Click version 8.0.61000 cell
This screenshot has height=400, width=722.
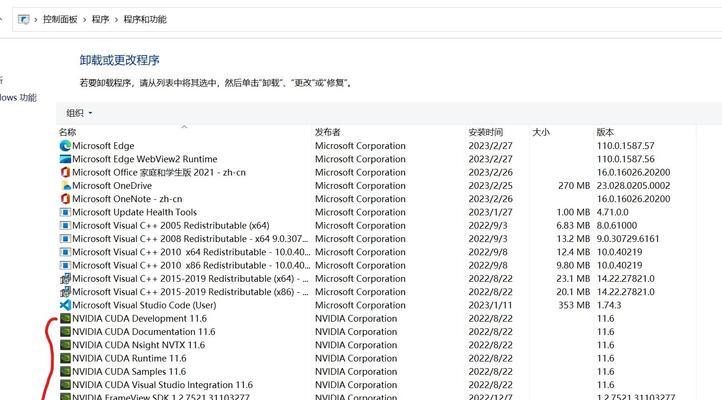click(x=617, y=226)
